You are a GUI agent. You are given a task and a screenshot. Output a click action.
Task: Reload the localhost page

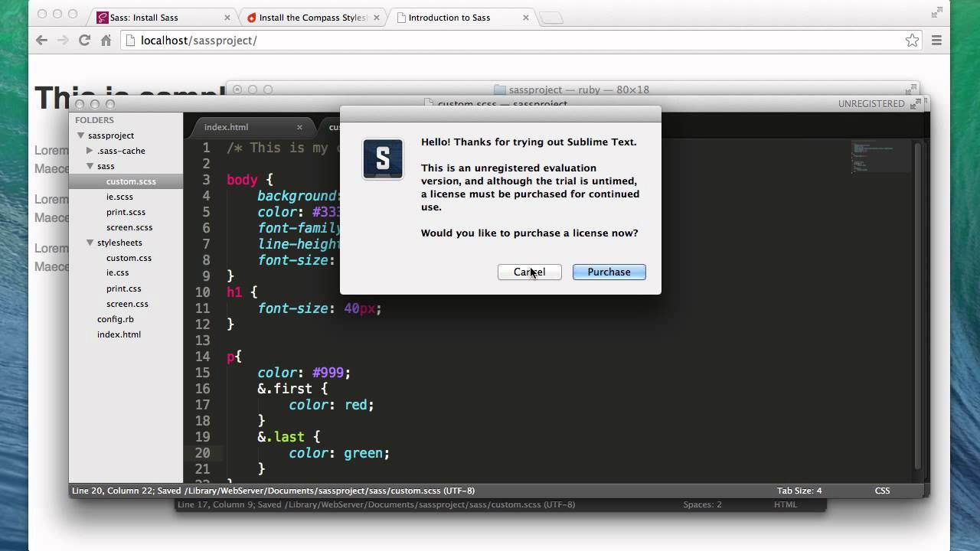click(84, 41)
